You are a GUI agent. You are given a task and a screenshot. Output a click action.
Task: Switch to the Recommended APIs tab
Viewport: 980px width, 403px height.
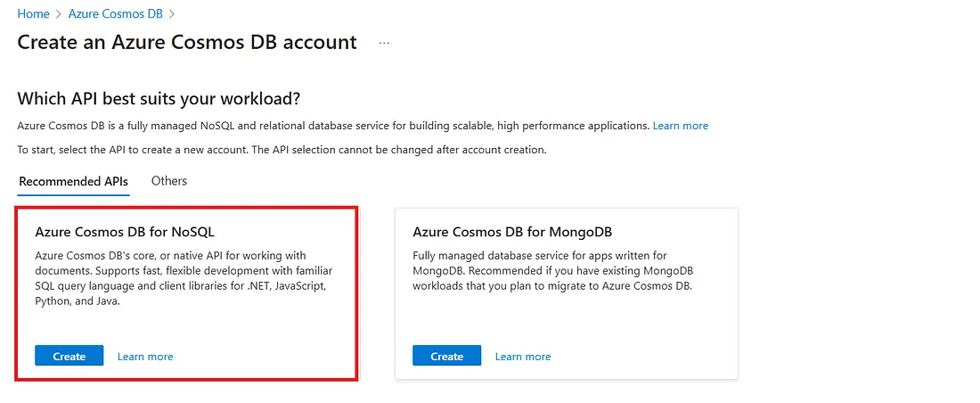pyautogui.click(x=74, y=182)
